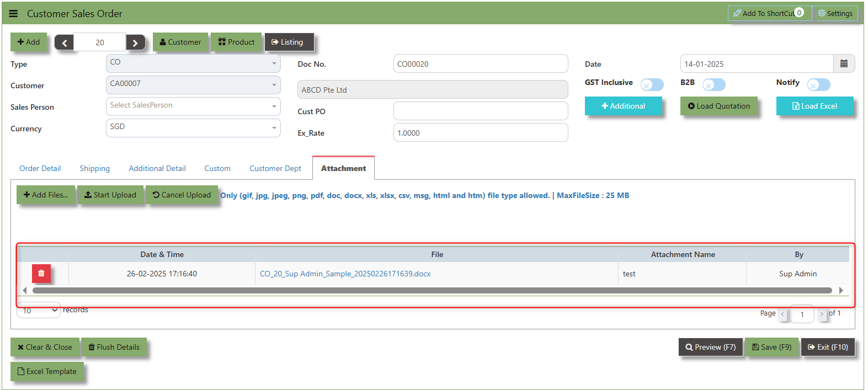Open the Shipping tab
Viewport: 868px width, 390px height.
(95, 168)
